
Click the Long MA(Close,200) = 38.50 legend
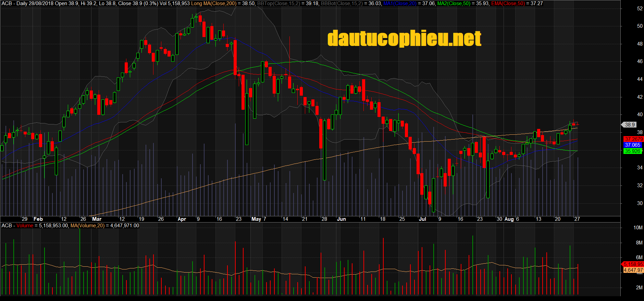point(223,3)
